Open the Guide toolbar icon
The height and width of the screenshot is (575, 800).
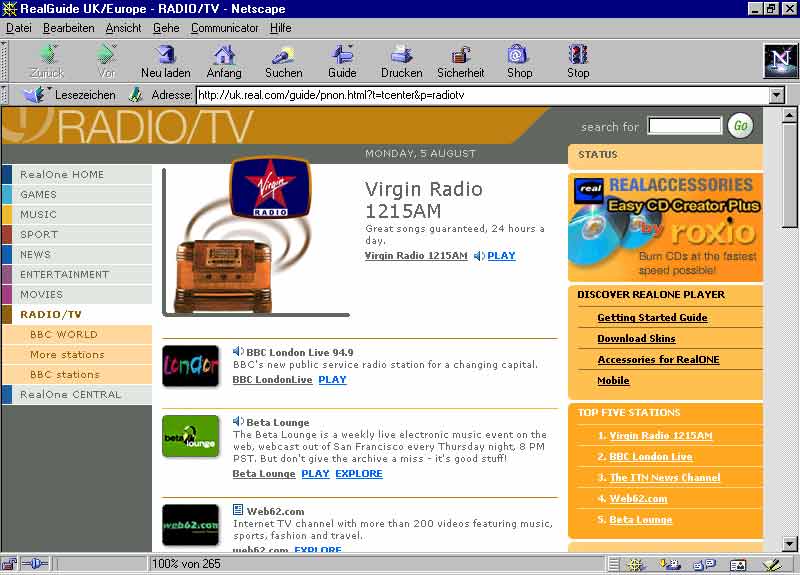(342, 54)
